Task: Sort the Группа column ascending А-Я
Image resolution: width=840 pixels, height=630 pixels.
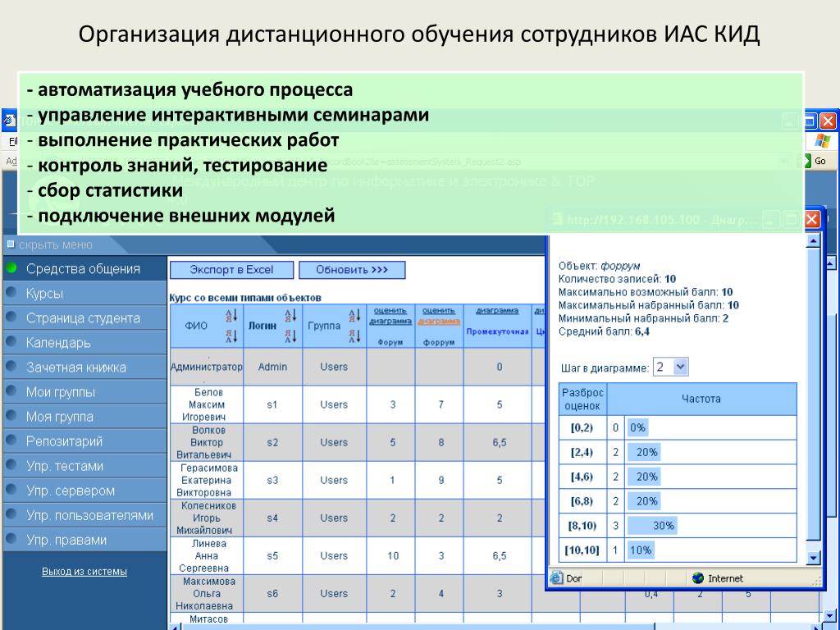Action: click(354, 314)
